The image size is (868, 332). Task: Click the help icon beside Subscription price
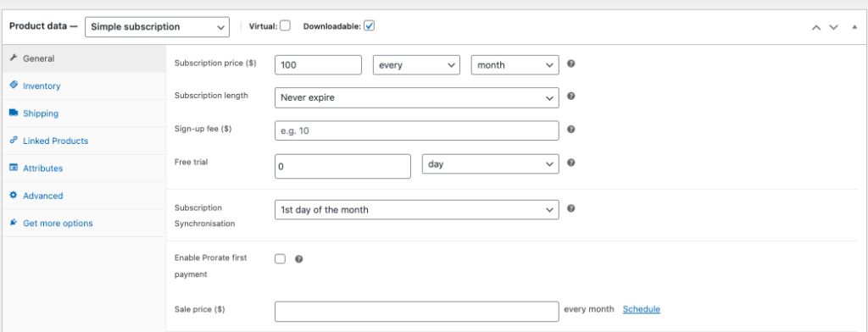click(571, 64)
